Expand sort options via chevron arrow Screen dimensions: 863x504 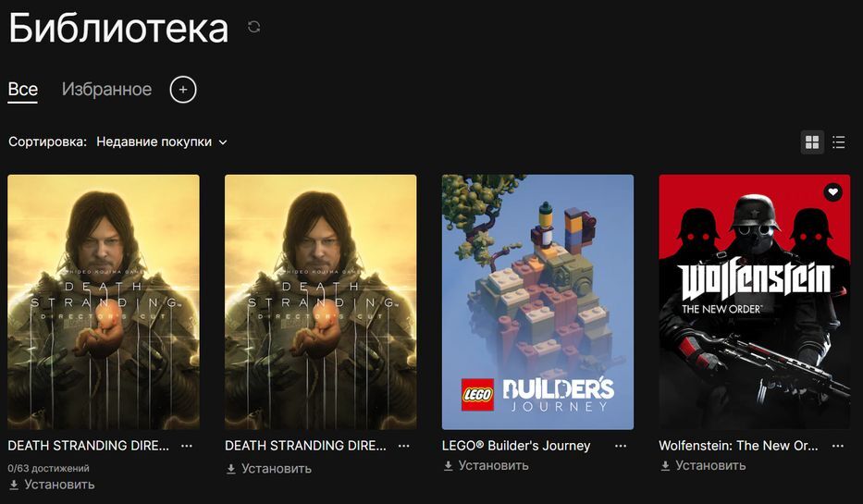(x=223, y=142)
